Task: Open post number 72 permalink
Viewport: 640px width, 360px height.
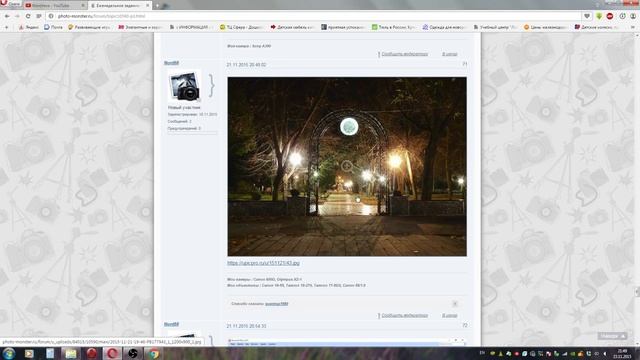Action: pos(464,326)
